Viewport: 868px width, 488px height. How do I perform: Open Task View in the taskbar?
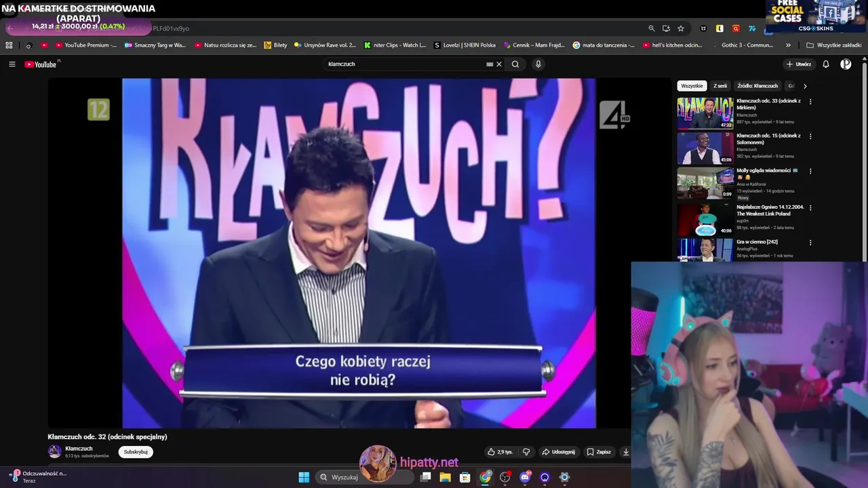426,477
